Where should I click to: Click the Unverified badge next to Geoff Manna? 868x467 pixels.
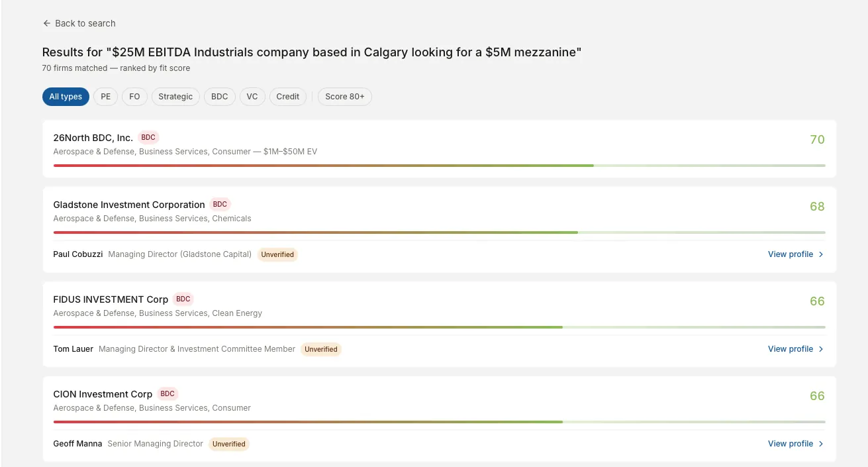[x=229, y=443]
